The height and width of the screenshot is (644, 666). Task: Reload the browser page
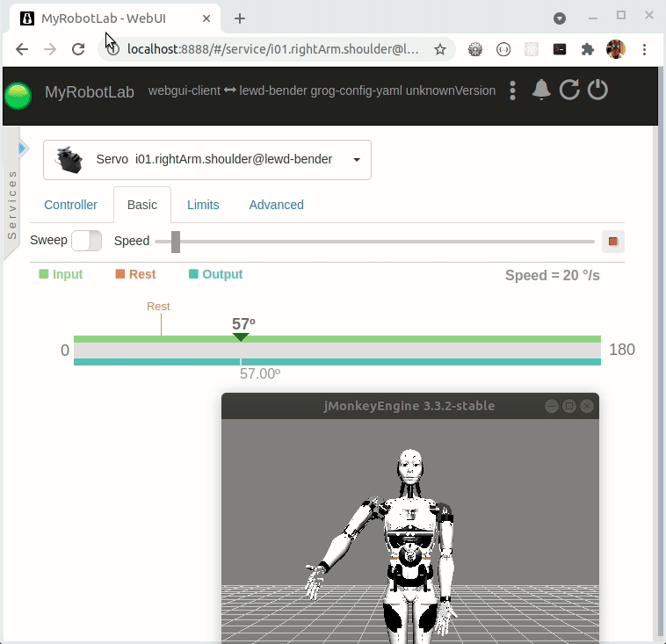click(x=78, y=49)
